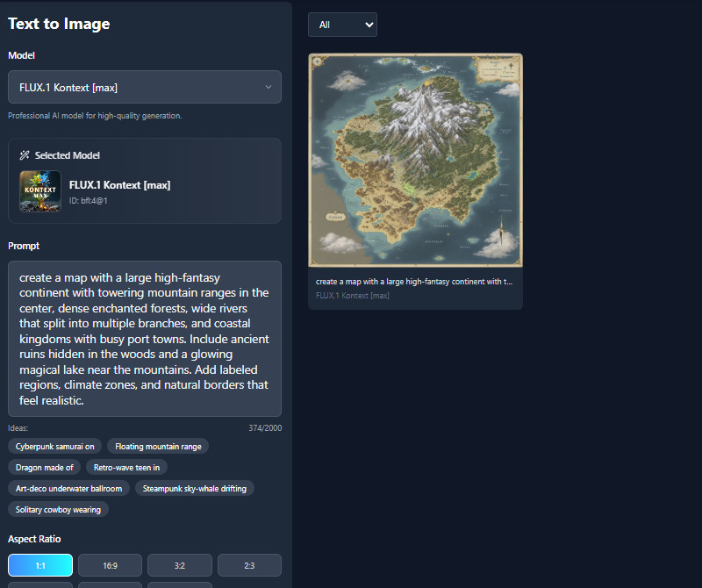Pick the Dragon made of idea chip

(45, 468)
